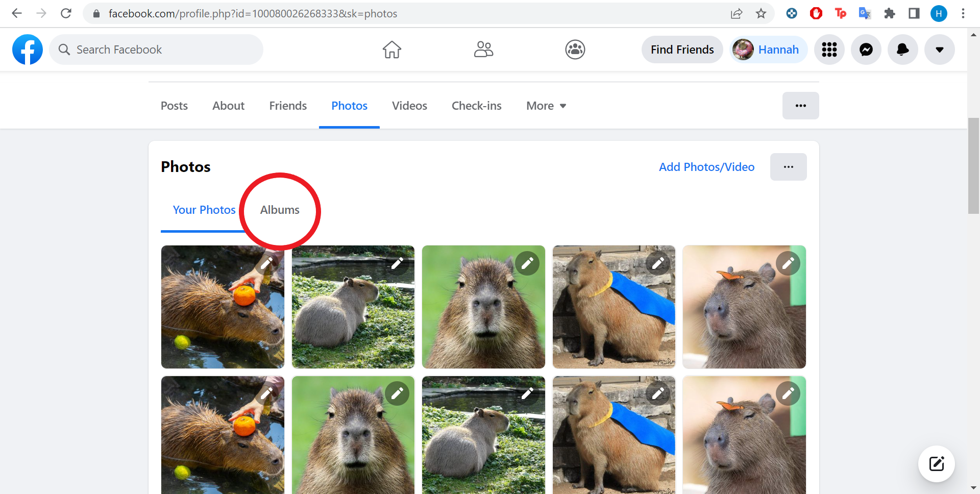Click the browser Back arrow
This screenshot has height=494, width=980.
click(17, 13)
